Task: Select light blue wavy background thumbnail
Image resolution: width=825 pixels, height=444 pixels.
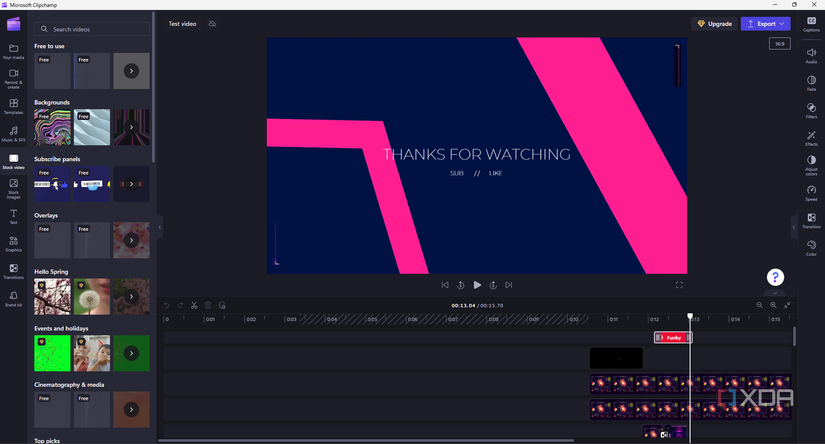Action: pyautogui.click(x=92, y=127)
